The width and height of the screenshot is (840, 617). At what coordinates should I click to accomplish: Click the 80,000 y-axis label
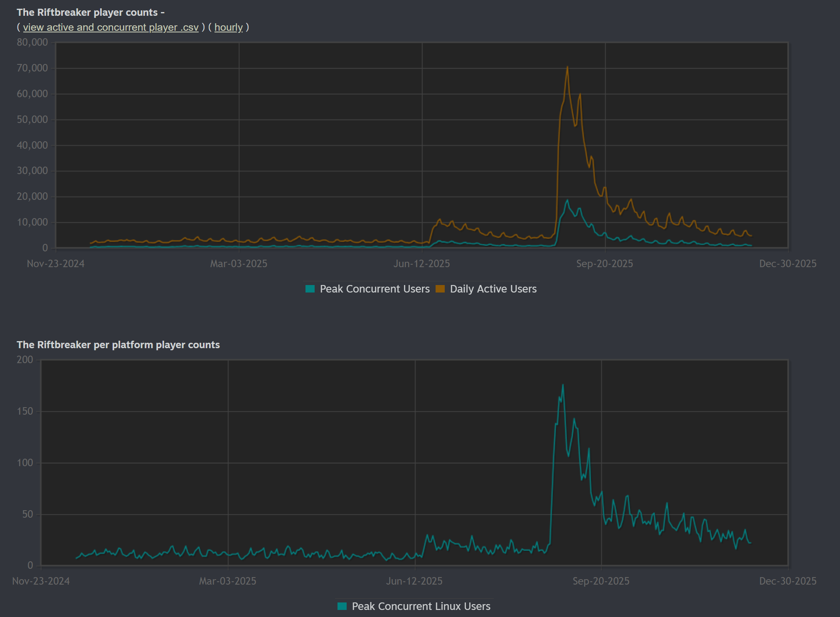coord(32,42)
